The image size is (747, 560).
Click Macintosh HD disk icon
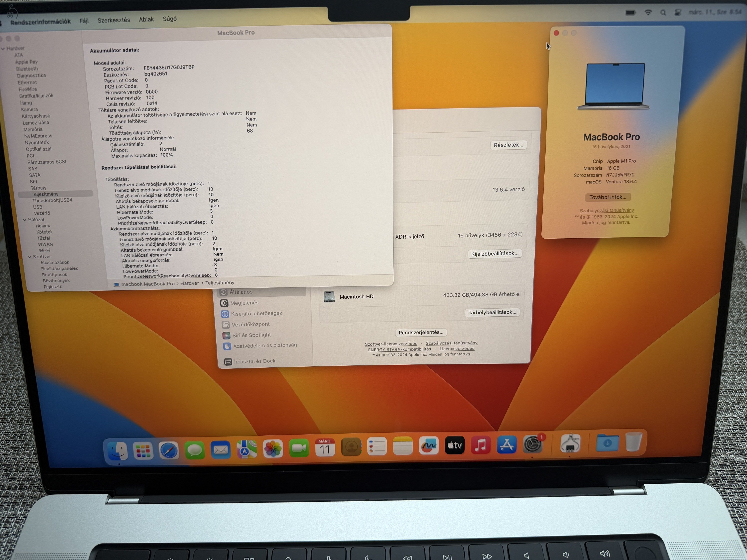point(329,296)
